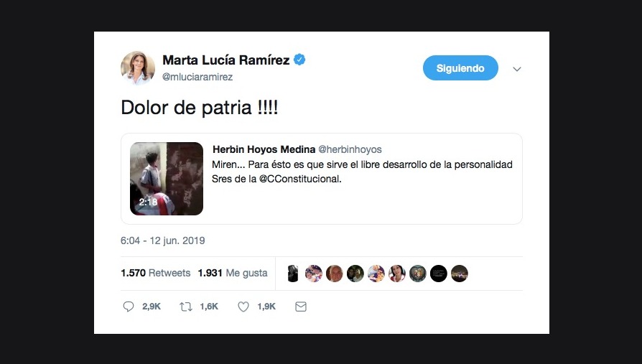The image size is (642, 364).
Task: Click the retweet arrows icon
Action: coord(186,307)
